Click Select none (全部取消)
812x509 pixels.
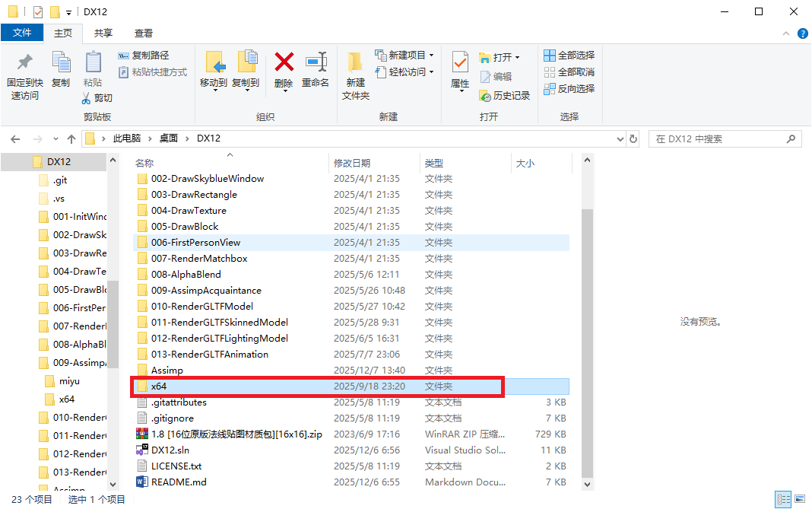[569, 72]
